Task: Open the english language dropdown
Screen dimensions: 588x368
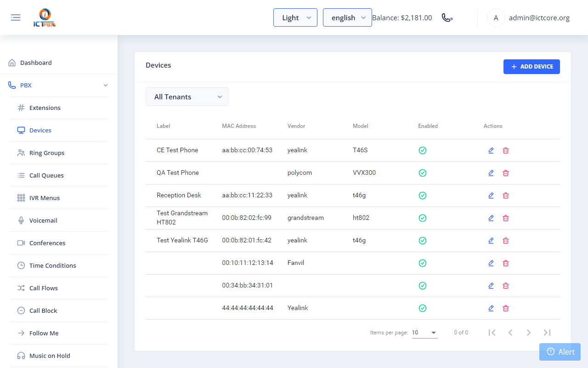Action: (347, 17)
